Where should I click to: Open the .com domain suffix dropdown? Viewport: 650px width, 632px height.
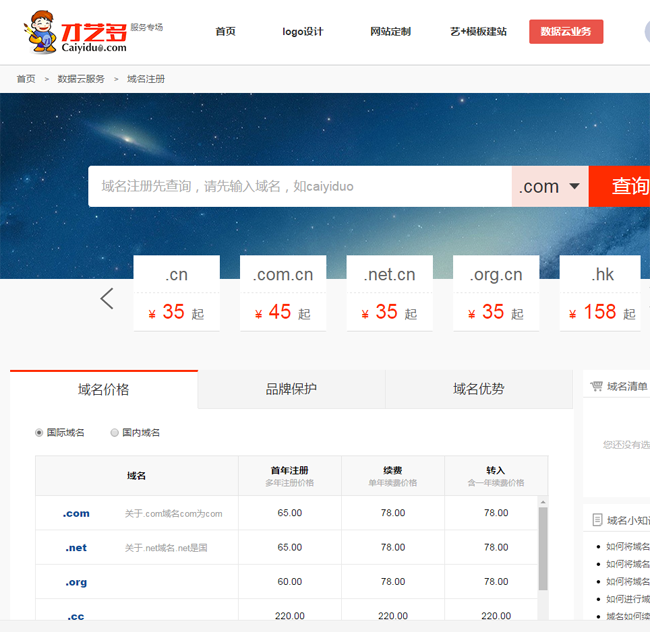[x=550, y=187]
